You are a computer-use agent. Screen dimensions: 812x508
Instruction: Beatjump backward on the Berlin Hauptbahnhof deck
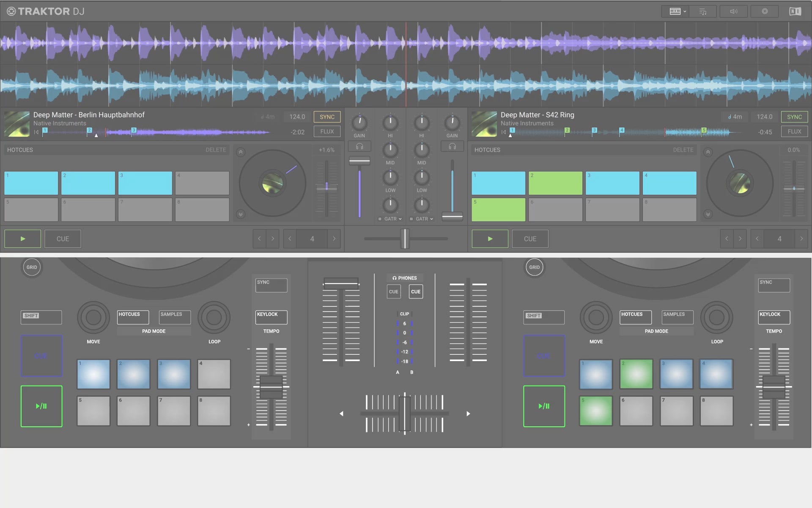click(x=259, y=239)
